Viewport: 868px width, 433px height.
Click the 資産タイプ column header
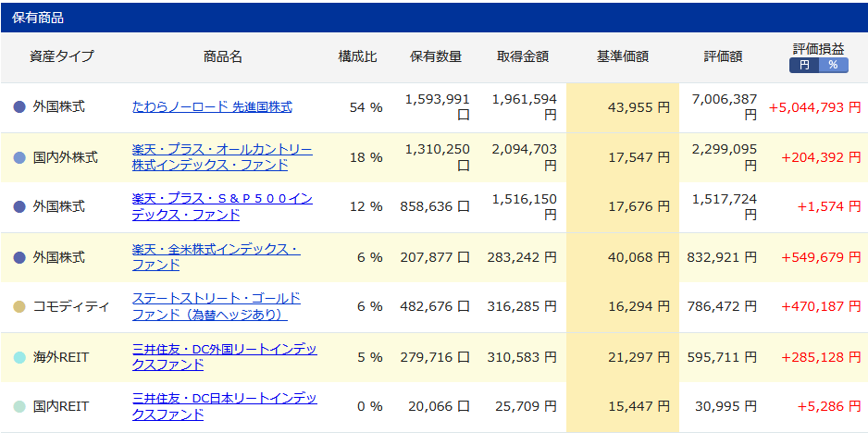(x=62, y=56)
